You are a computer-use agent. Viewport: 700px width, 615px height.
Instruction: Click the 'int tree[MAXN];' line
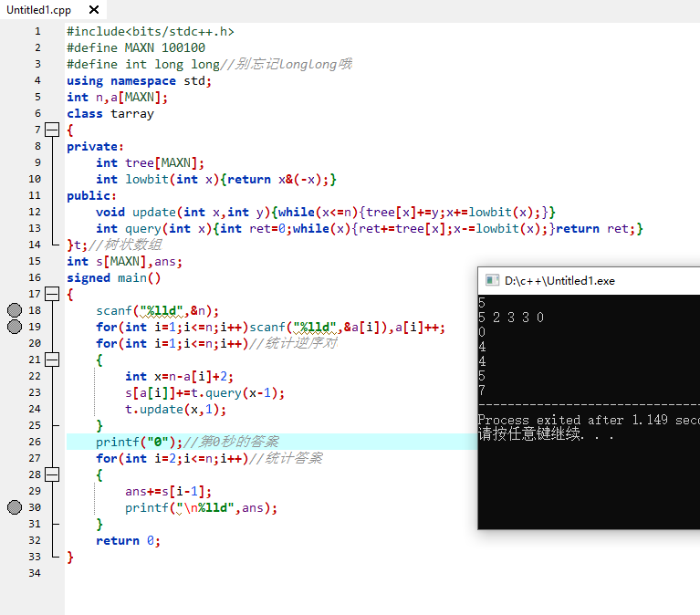click(150, 163)
